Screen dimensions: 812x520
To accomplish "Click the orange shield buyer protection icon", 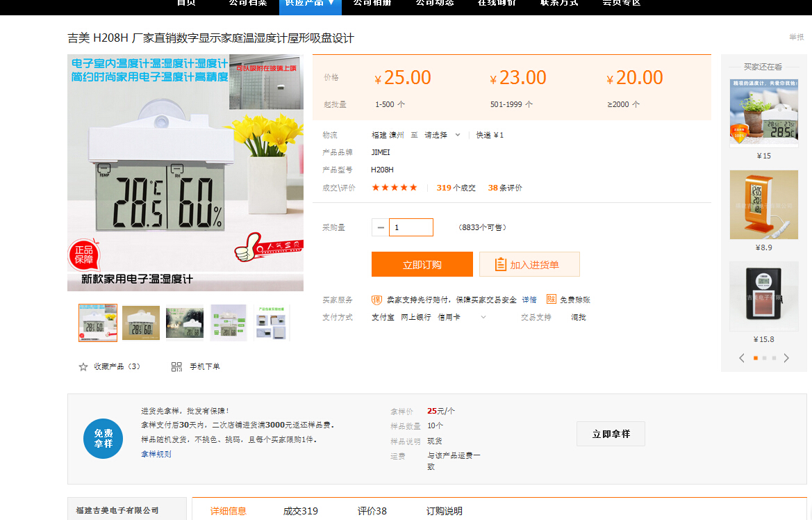I will click(376, 300).
